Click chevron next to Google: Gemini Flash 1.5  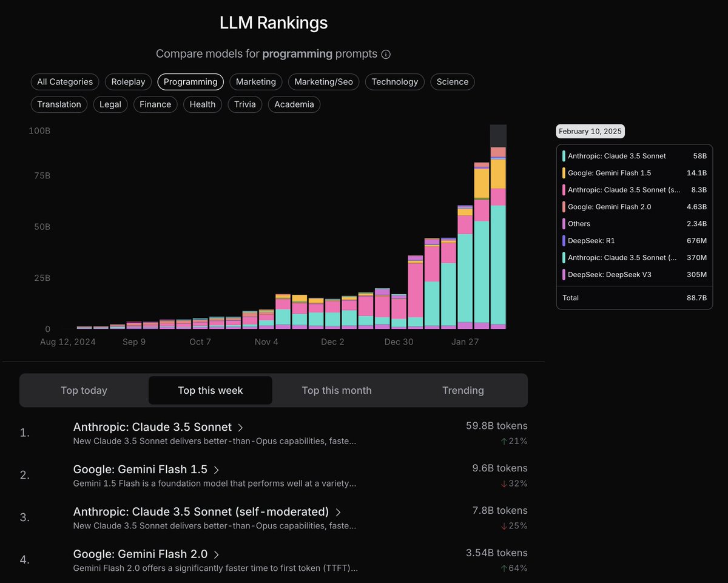click(x=217, y=470)
